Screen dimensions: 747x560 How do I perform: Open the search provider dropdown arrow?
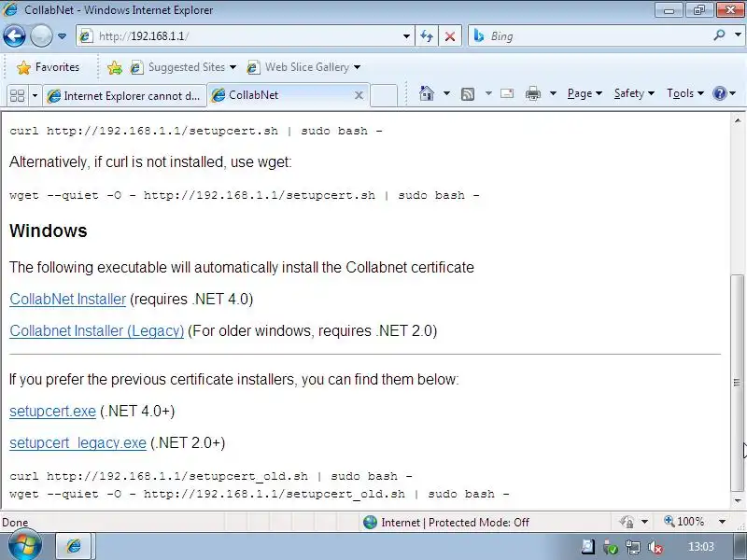738,35
